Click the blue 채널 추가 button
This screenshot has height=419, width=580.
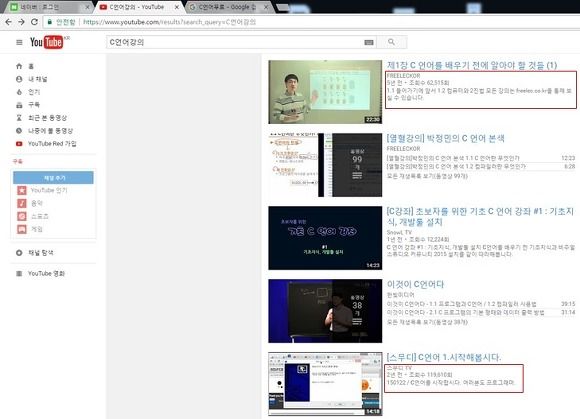tap(53, 178)
